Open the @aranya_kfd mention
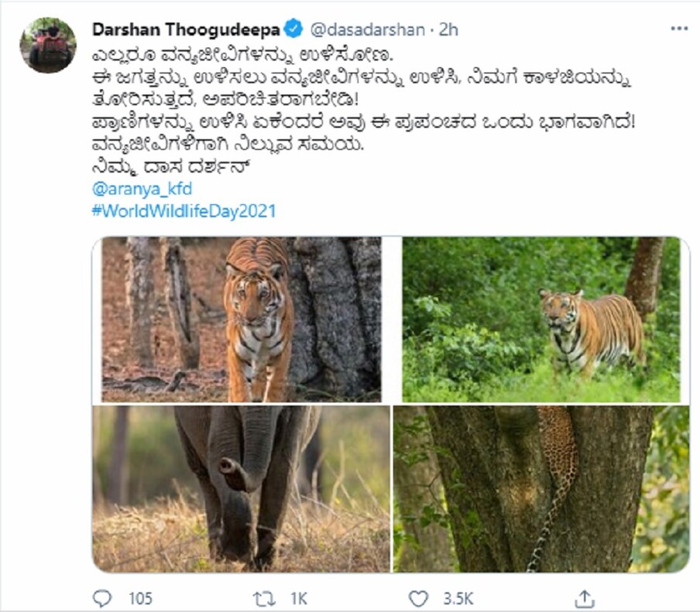700x612 pixels. point(142,189)
